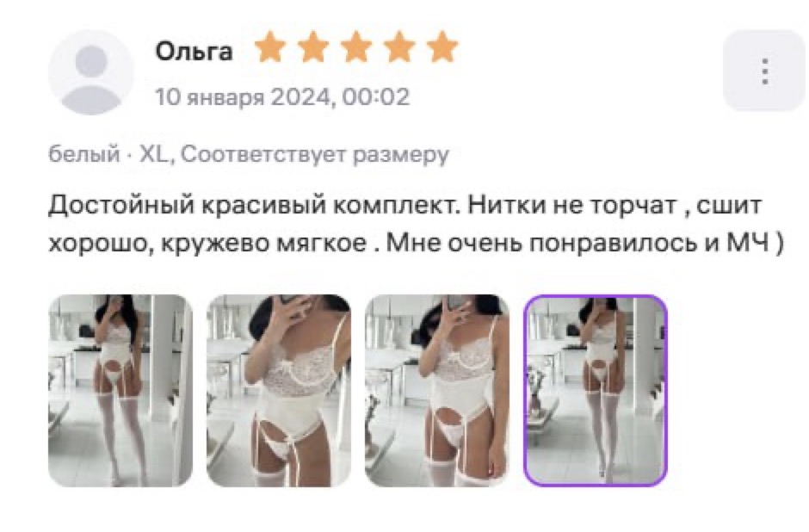Screen dimensions: 809x532
Task: Open the first review photo thumbnail
Action: 120,391
